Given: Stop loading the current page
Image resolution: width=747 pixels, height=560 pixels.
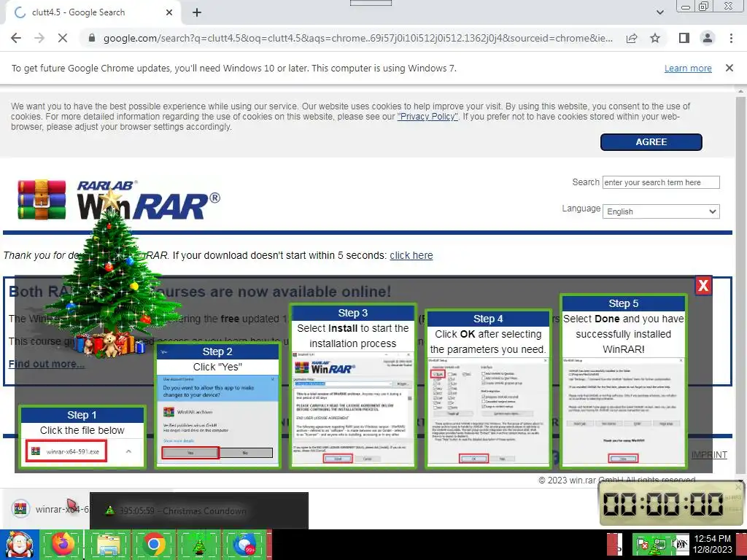Looking at the screenshot, I should 63,38.
